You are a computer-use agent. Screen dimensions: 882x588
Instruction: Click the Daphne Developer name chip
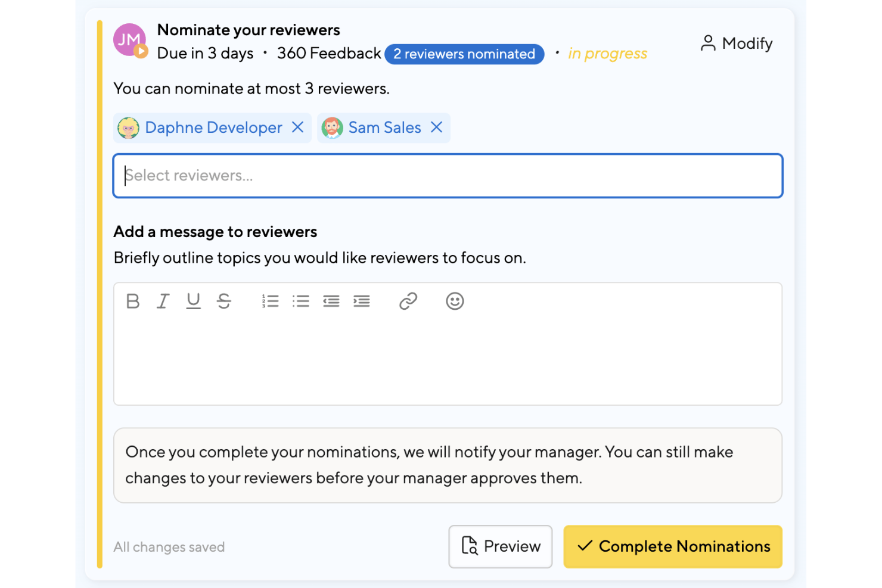213,127
